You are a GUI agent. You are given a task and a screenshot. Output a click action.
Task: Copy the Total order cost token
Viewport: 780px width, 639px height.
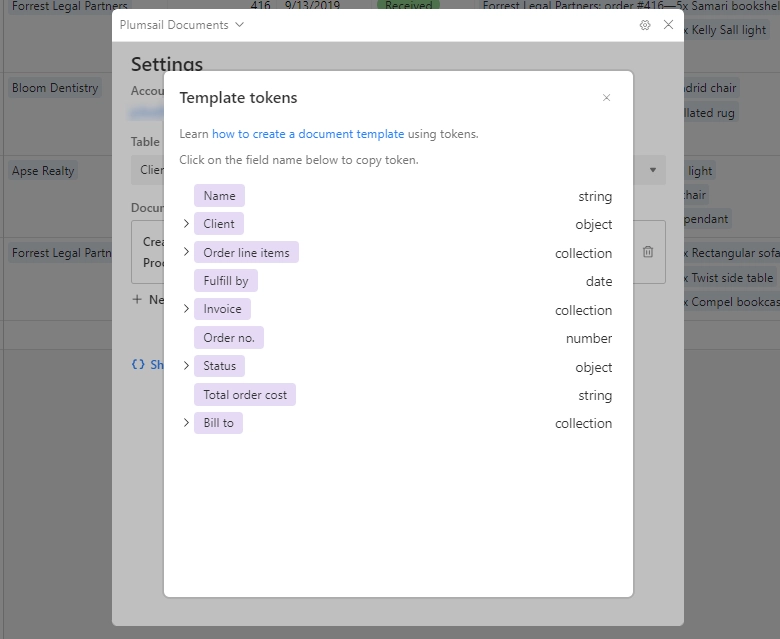pyautogui.click(x=245, y=394)
